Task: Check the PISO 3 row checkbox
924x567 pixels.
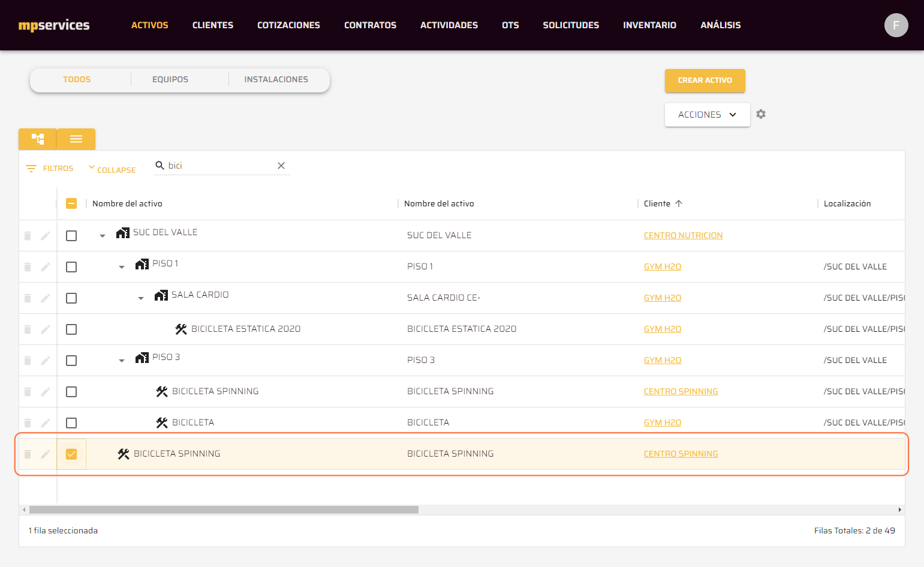Action: (71, 361)
